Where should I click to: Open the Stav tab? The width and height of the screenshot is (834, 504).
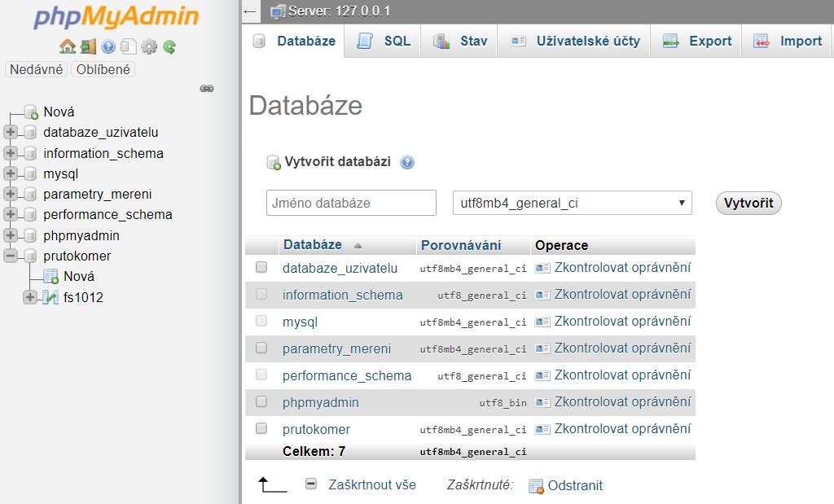[x=460, y=41]
